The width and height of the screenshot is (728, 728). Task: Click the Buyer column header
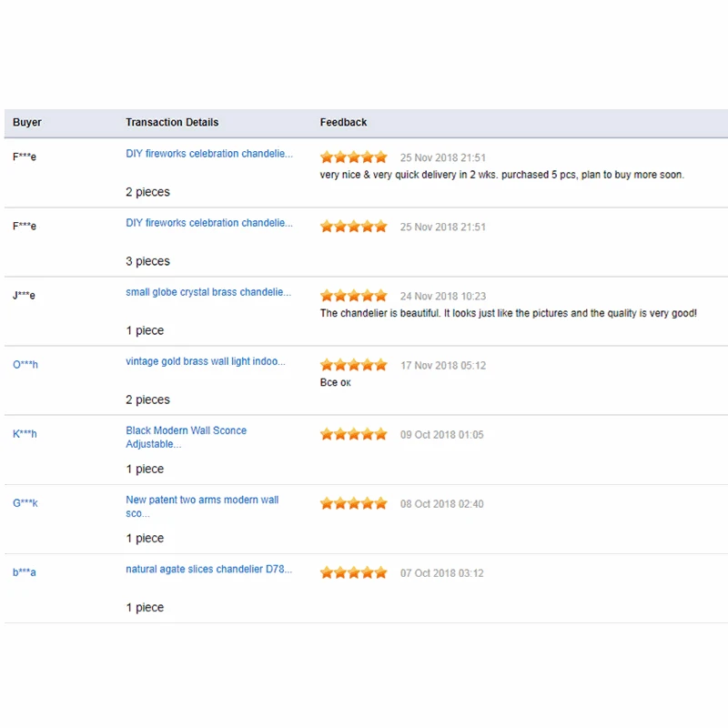point(26,122)
